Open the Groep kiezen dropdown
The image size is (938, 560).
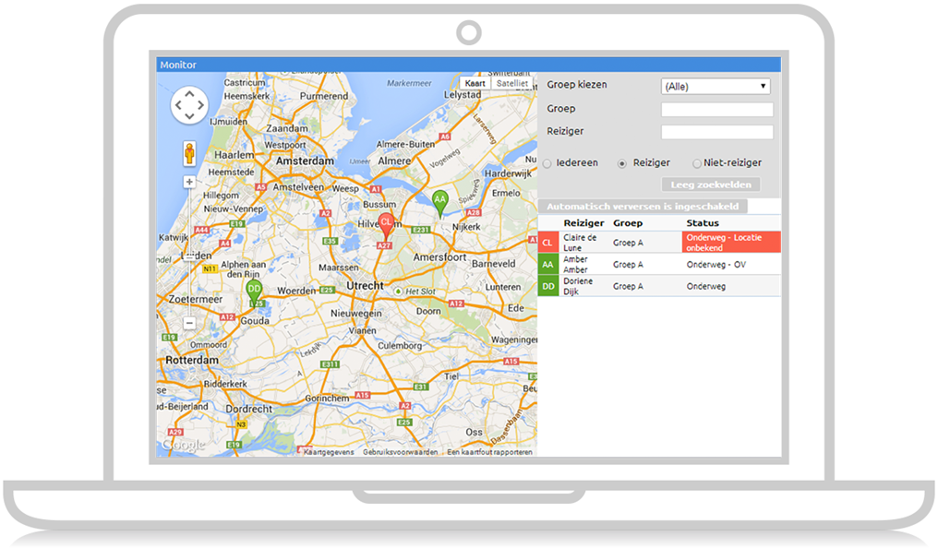click(x=716, y=87)
